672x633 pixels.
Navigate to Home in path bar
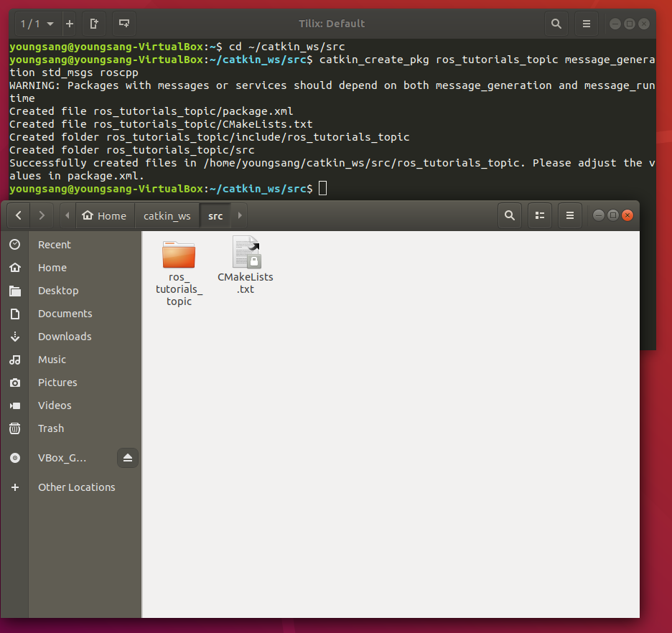(105, 215)
